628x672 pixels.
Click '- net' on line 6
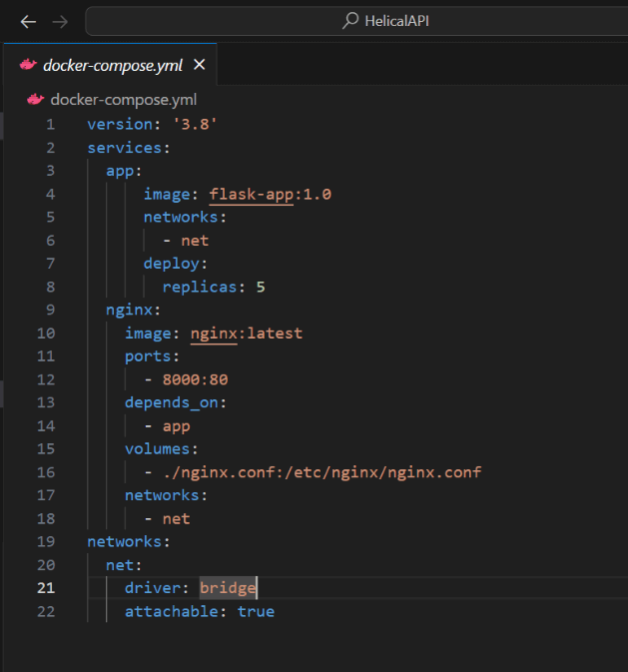coord(186,241)
